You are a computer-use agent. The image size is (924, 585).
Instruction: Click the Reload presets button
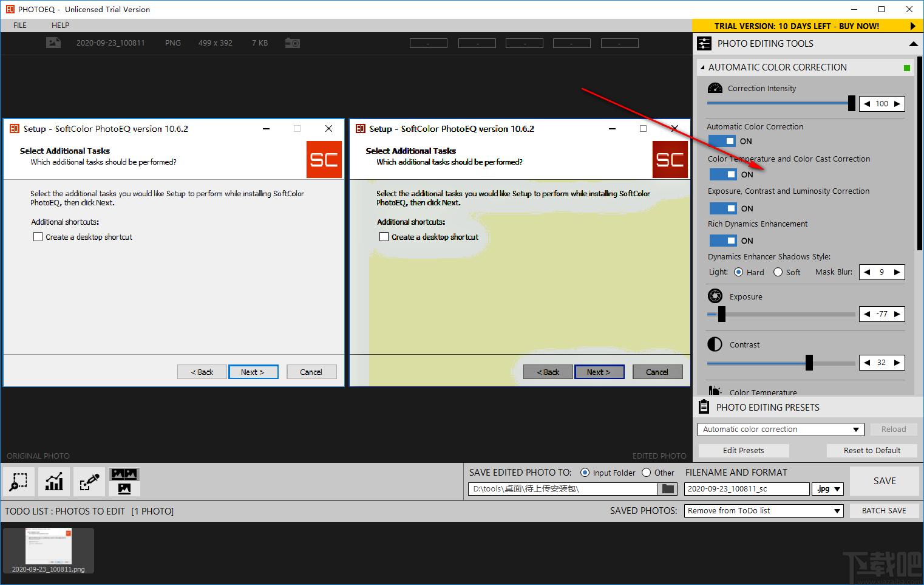(894, 429)
